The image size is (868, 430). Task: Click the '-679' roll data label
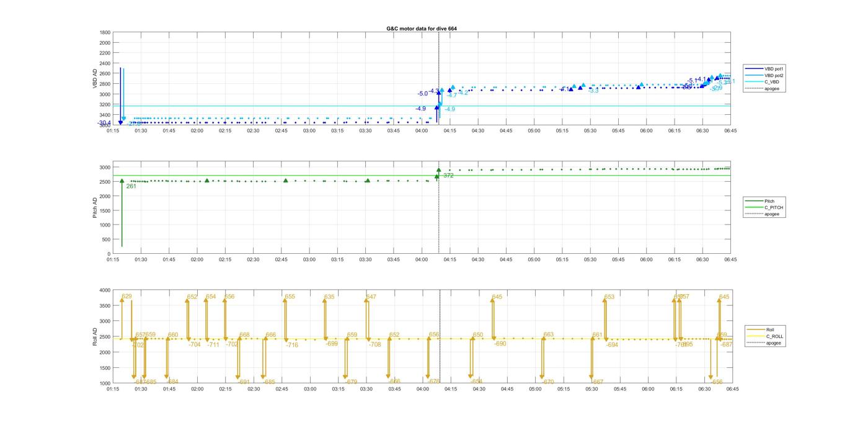(x=351, y=382)
